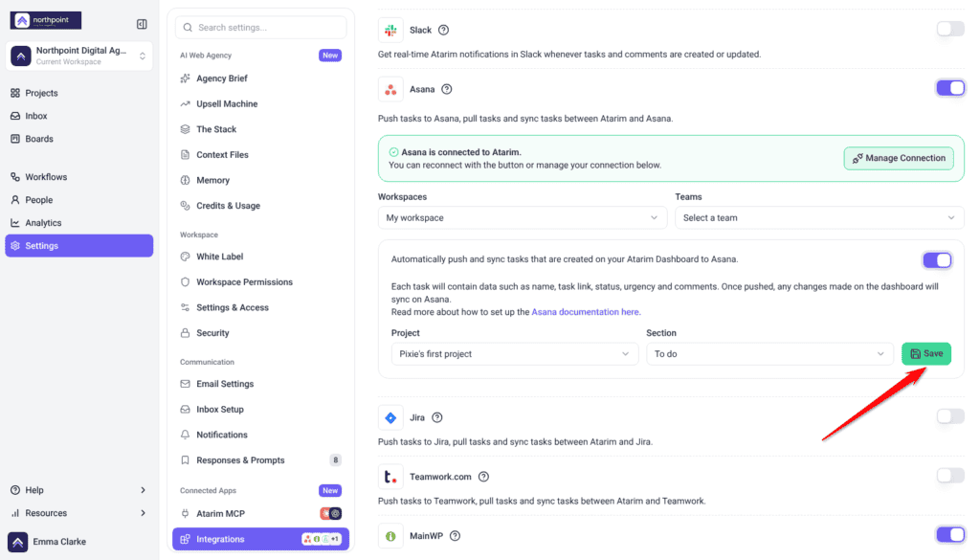Click The Stack layers icon
Viewport: 980px width, 560px height.
coord(185,129)
